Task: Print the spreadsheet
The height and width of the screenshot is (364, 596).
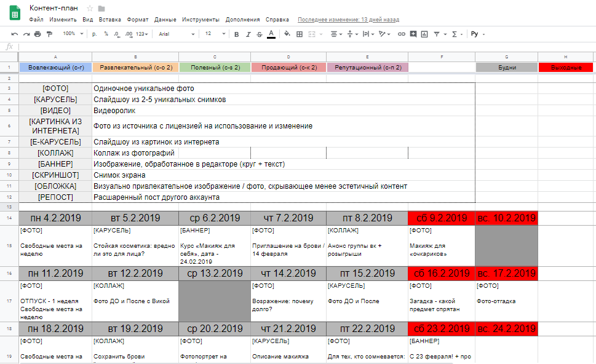Action: tap(38, 34)
